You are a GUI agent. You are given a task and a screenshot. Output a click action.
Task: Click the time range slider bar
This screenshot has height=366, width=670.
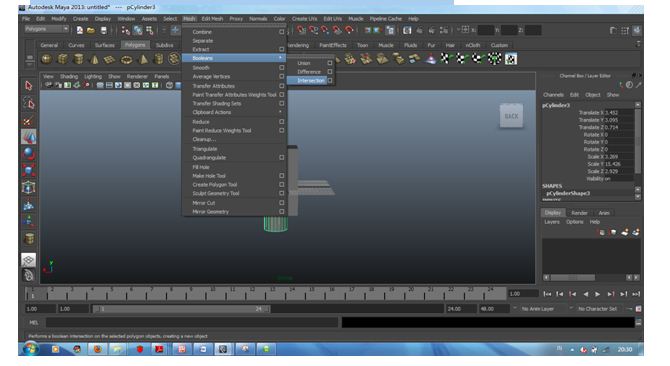pyautogui.click(x=181, y=308)
